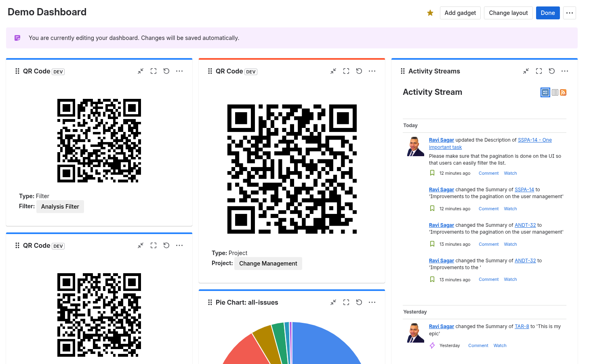
Task: Click the Add gadget button
Action: pos(460,13)
